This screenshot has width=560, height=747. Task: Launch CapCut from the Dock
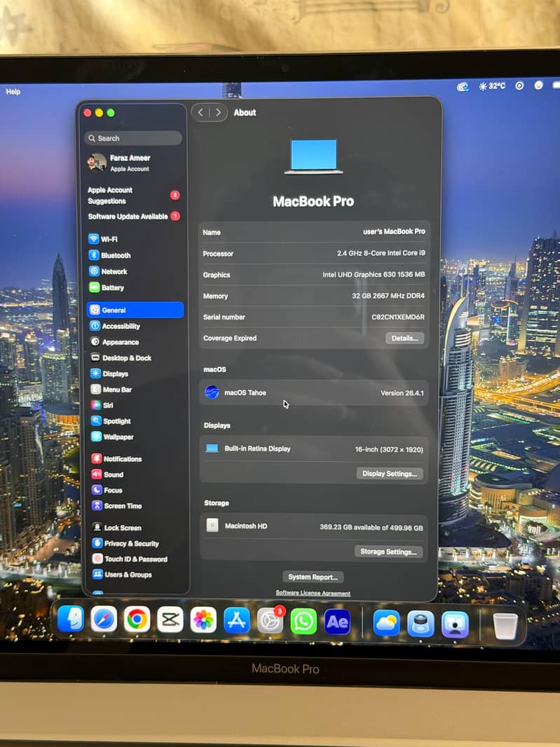pos(170,619)
